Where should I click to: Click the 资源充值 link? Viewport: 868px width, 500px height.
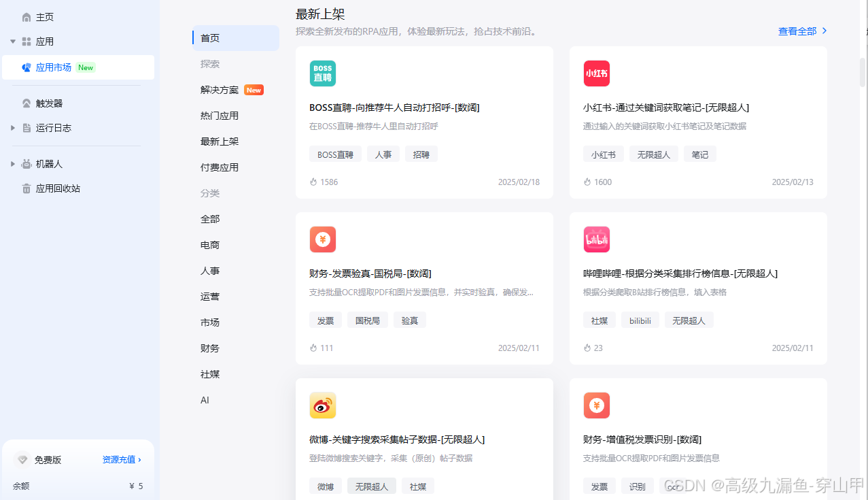pos(122,460)
